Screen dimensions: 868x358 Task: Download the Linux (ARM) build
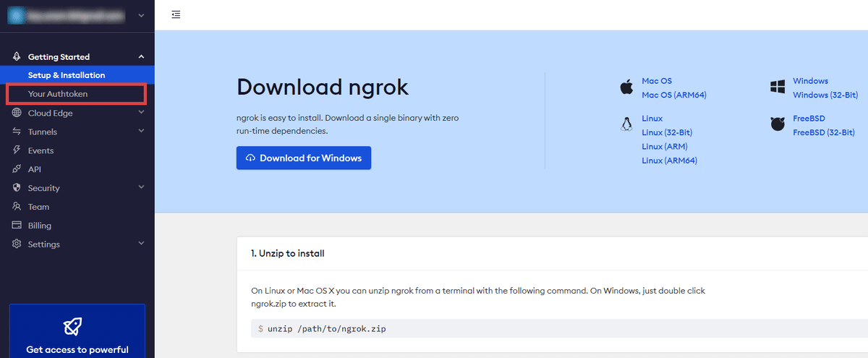coord(665,146)
